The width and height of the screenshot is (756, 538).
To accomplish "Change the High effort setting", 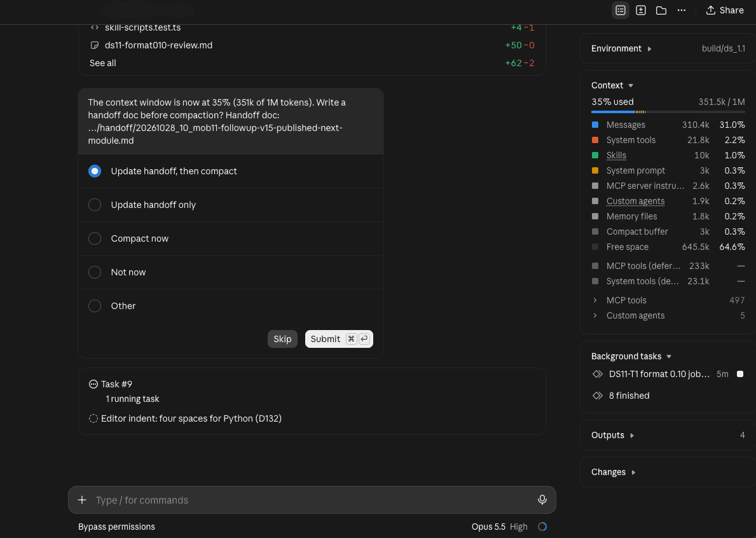I will (x=519, y=527).
